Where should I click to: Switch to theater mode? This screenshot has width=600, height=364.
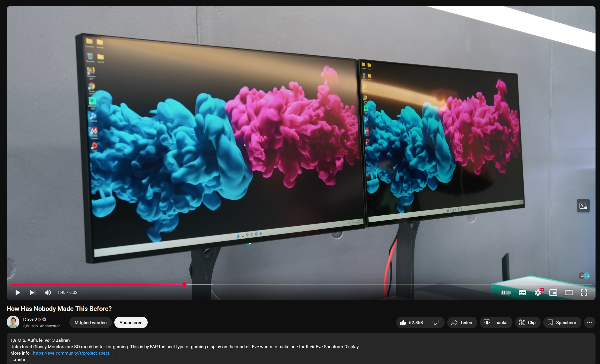[x=568, y=293]
